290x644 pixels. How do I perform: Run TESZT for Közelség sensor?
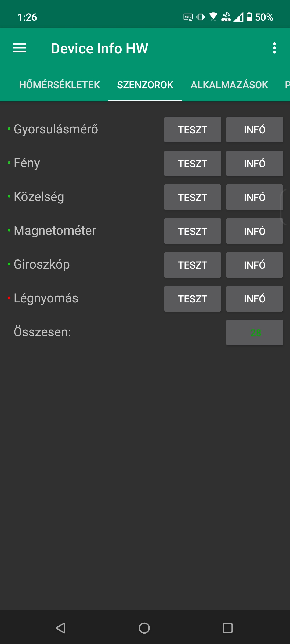pyautogui.click(x=193, y=197)
